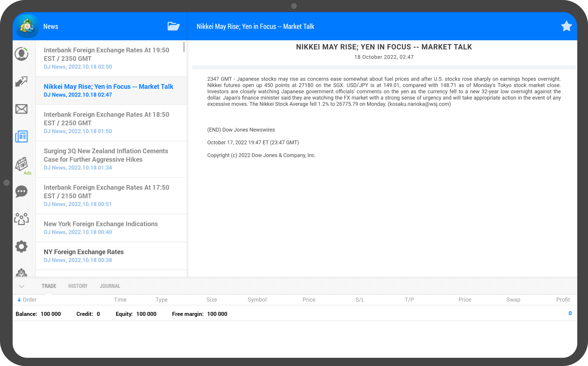Open the Chart arrows sidebar icon
The height and width of the screenshot is (366, 588).
pos(21,82)
